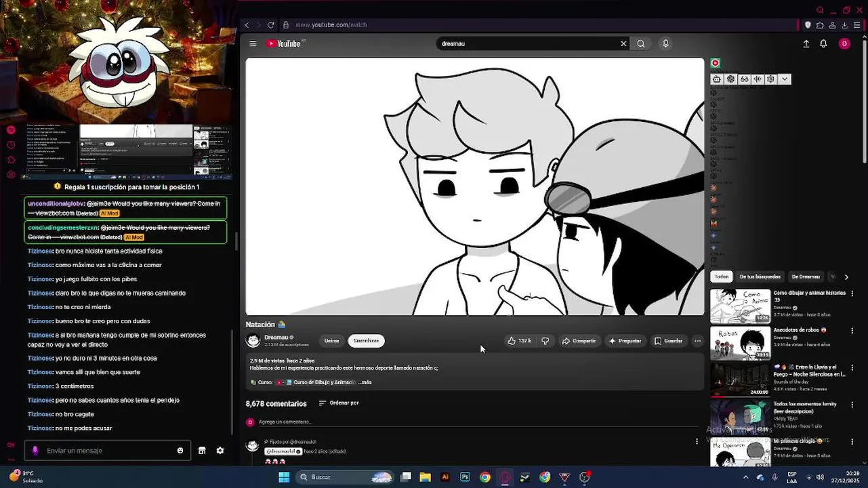
Task: Click the 'Enviar un mensaje' chat field
Action: point(108,451)
